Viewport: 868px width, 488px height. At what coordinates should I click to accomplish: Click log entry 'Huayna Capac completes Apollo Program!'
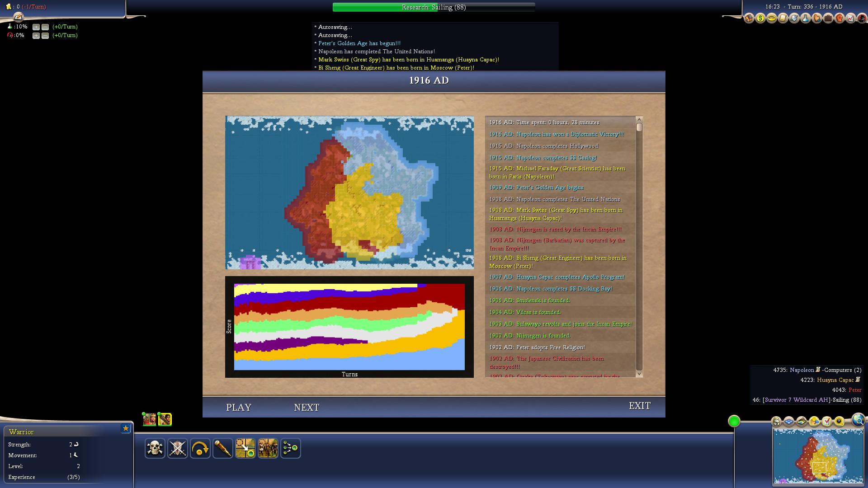pos(557,277)
